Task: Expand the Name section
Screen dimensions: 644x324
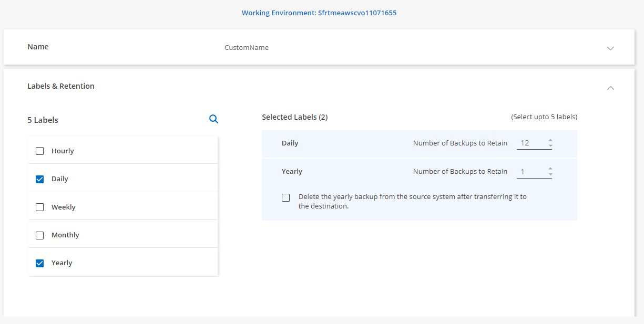Action: click(x=610, y=48)
